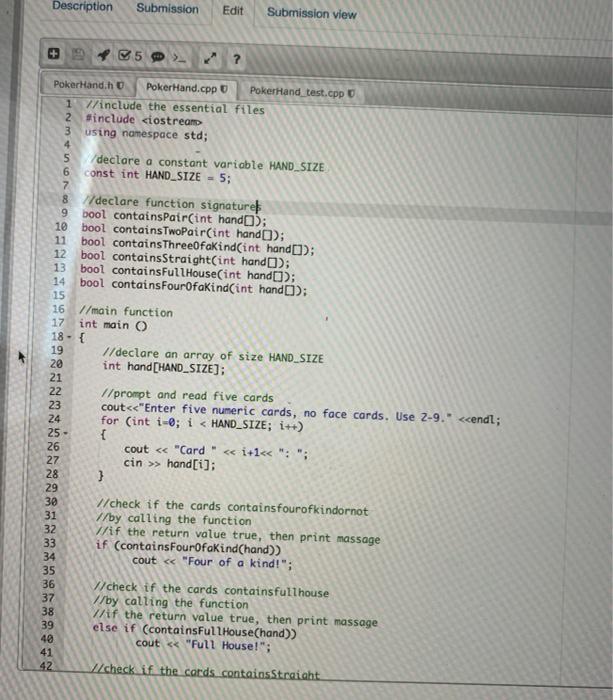Select the PokerHand.cpp file tab
Image resolution: width=613 pixels, height=700 pixels.
(187, 88)
